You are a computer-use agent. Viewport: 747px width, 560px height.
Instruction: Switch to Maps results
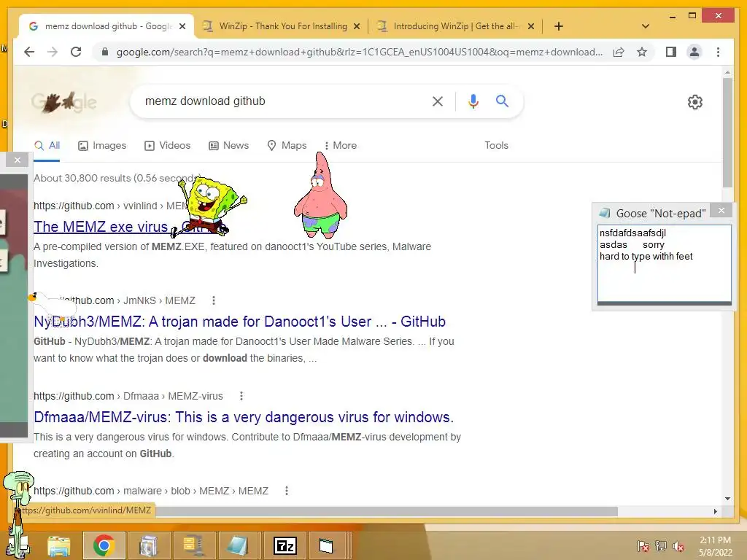pyautogui.click(x=287, y=145)
